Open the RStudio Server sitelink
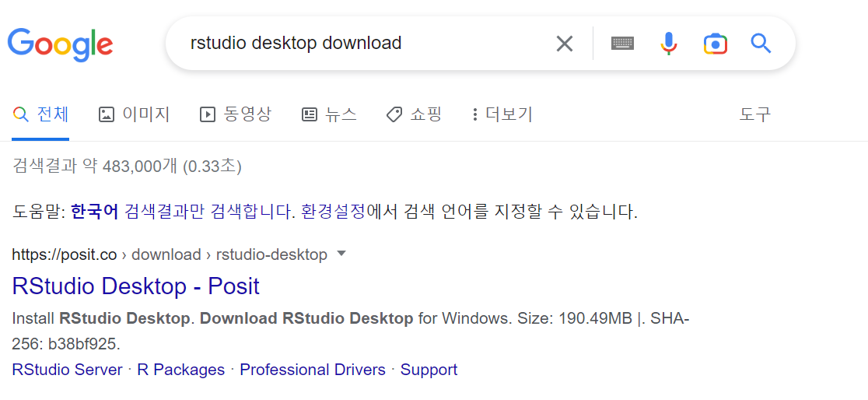Image resolution: width=868 pixels, height=400 pixels. [67, 370]
